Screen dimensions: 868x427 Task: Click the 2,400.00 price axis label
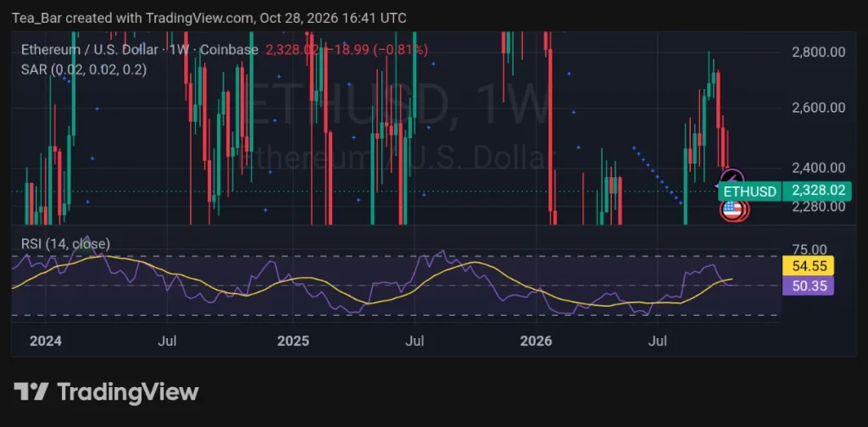pyautogui.click(x=819, y=167)
